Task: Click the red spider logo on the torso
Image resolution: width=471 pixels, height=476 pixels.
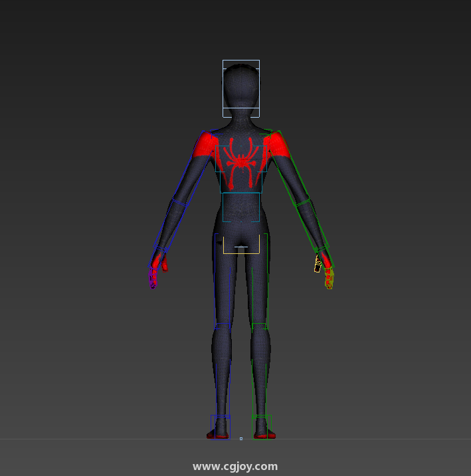Action: click(241, 160)
